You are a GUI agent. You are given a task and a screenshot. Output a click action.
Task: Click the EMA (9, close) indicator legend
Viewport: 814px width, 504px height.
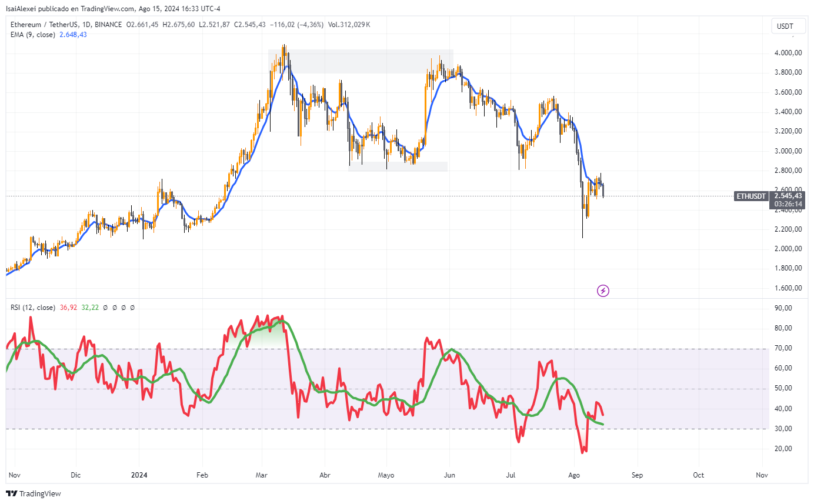[33, 35]
